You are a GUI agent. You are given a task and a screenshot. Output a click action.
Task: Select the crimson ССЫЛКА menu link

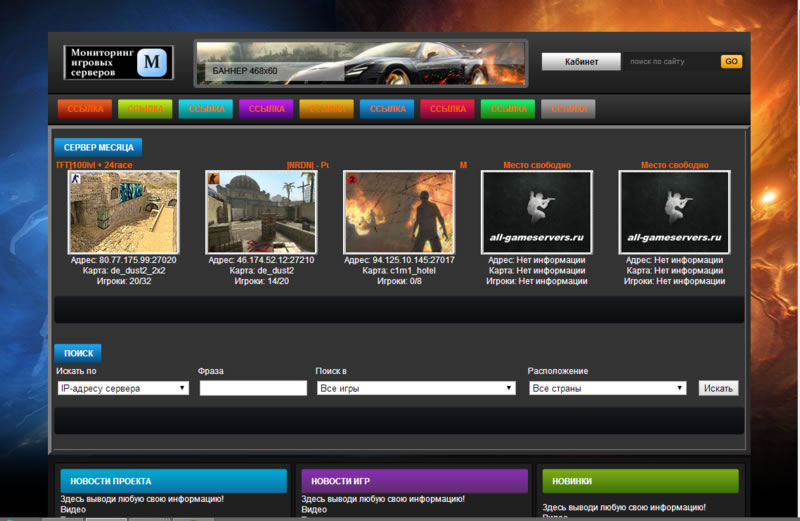tap(447, 109)
